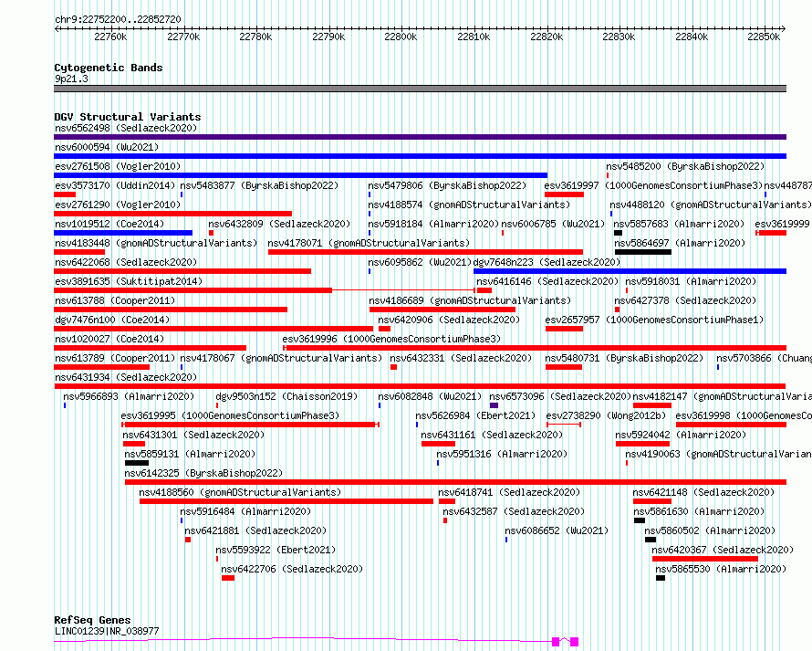The width and height of the screenshot is (812, 651).
Task: Open nsv6431161 (Sedlazeck2020) variant
Action: pyautogui.click(x=492, y=435)
